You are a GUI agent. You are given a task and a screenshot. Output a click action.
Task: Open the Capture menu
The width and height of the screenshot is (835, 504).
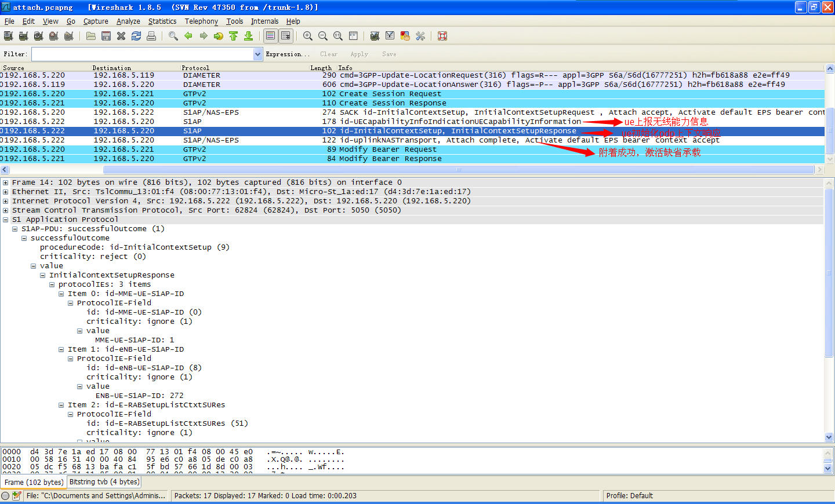click(96, 21)
